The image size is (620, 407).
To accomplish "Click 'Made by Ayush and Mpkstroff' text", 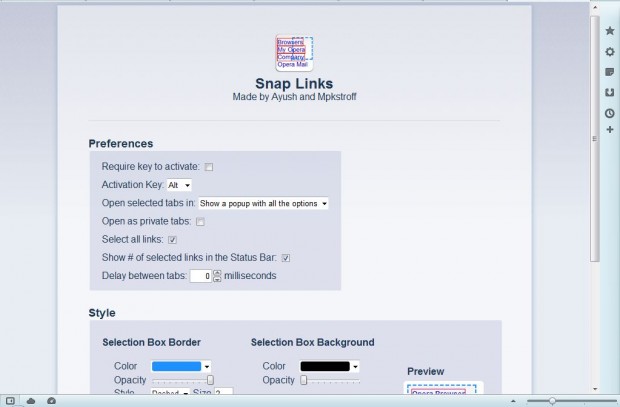I will (295, 97).
